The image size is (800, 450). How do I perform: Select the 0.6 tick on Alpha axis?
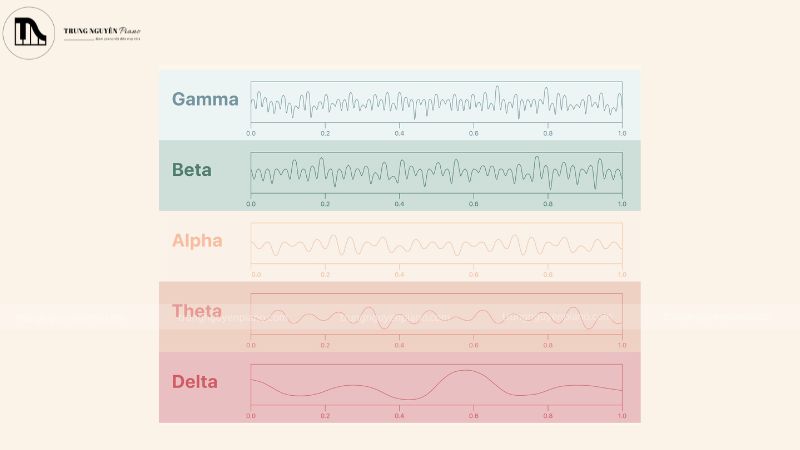473,274
